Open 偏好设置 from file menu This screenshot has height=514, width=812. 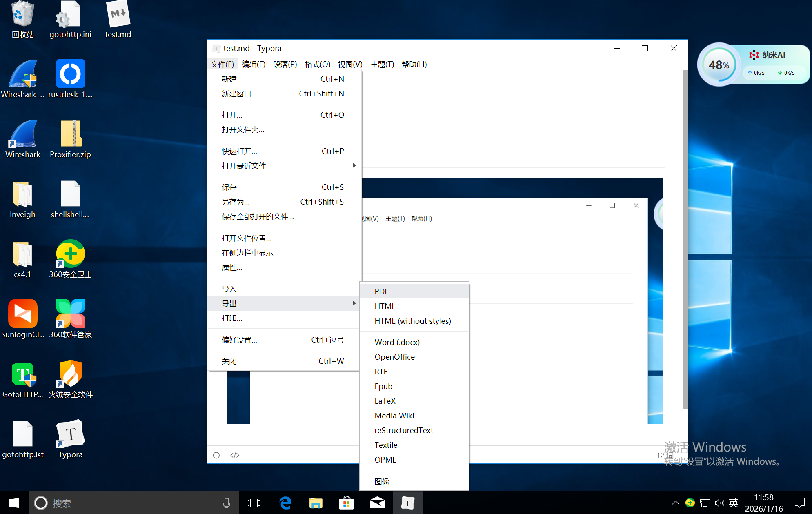tap(239, 340)
